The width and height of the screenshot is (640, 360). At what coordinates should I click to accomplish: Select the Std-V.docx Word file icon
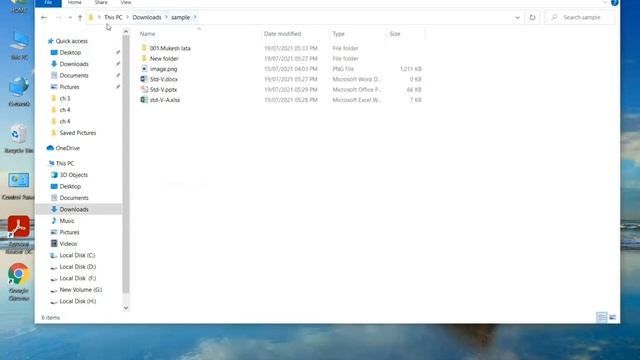click(144, 79)
